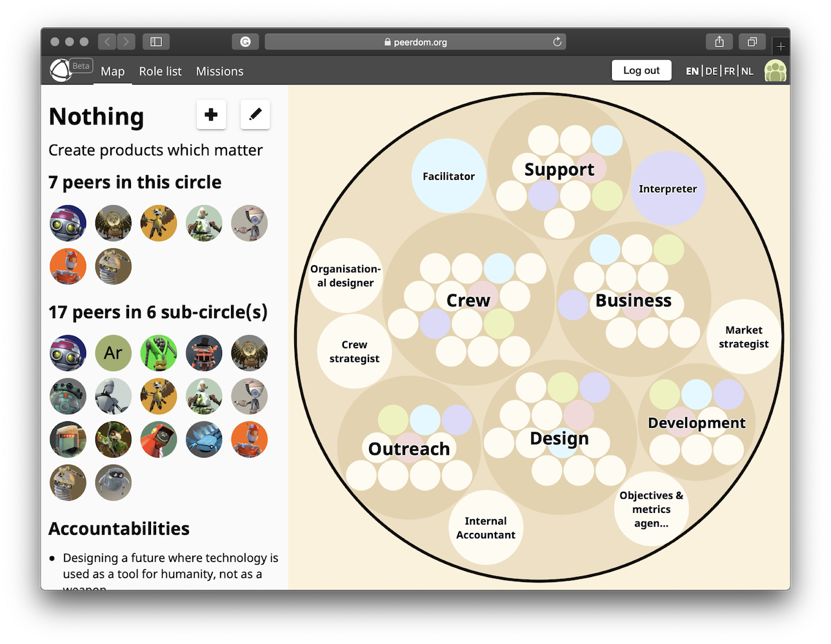Image resolution: width=831 pixels, height=644 pixels.
Task: Click the Peerdom Beta logo
Action: click(62, 70)
